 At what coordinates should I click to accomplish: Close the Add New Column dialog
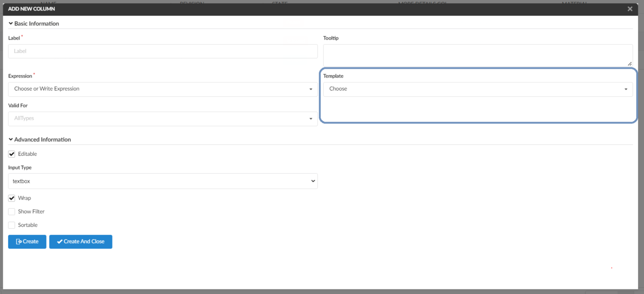[x=630, y=9]
